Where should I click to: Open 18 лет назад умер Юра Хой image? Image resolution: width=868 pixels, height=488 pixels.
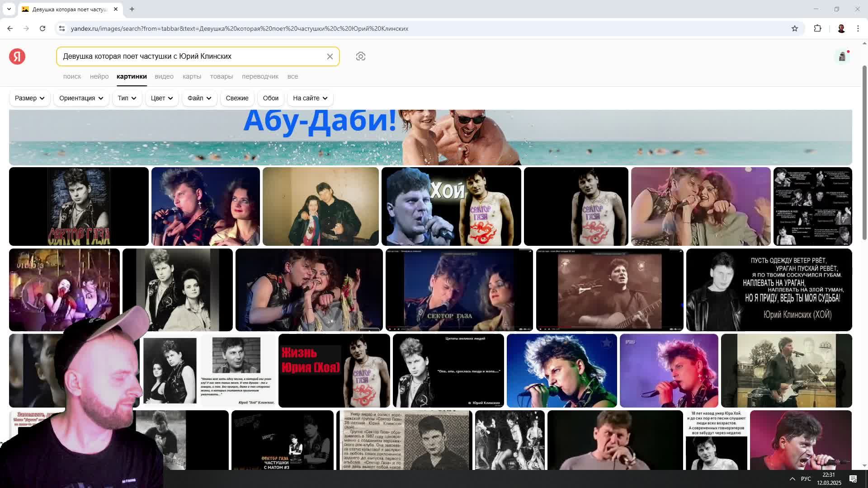[x=716, y=440]
